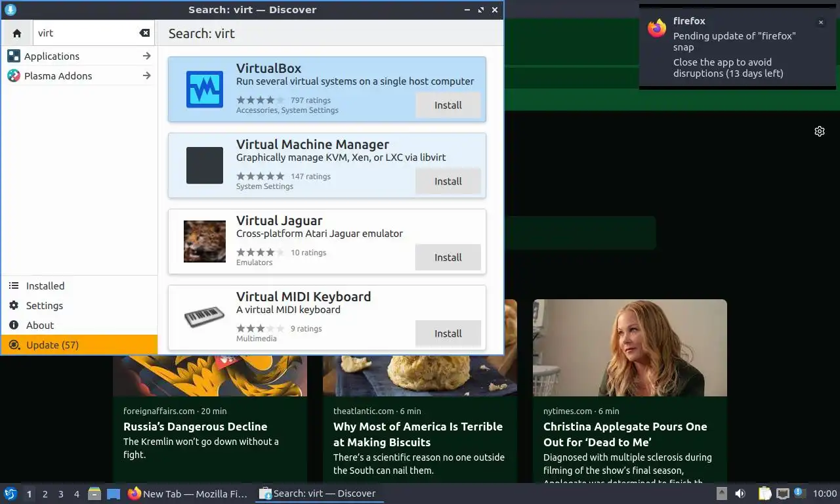Switch to New Tab Mozilla Firefox window
This screenshot has height=504, width=840.
pos(188,493)
